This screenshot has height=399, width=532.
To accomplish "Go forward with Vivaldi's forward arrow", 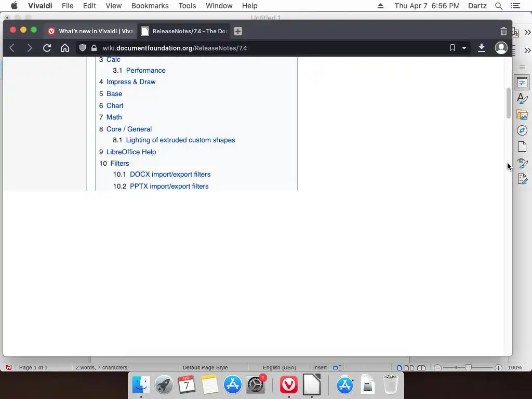I will (30, 48).
